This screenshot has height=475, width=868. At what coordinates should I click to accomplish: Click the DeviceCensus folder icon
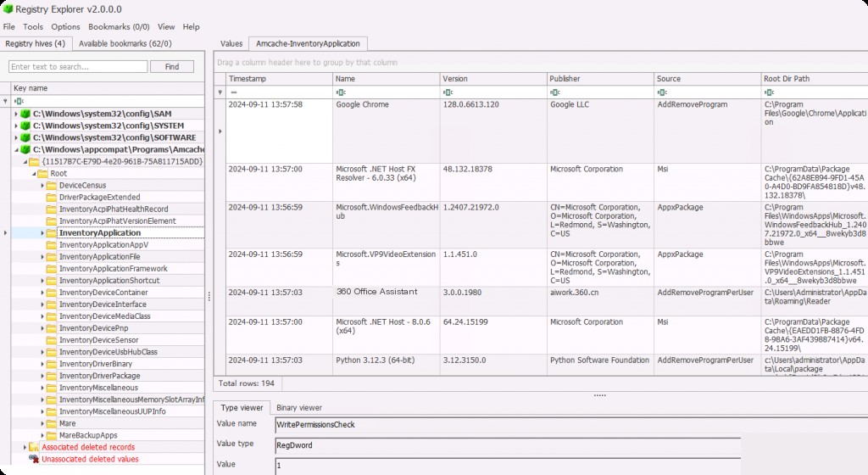52,186
